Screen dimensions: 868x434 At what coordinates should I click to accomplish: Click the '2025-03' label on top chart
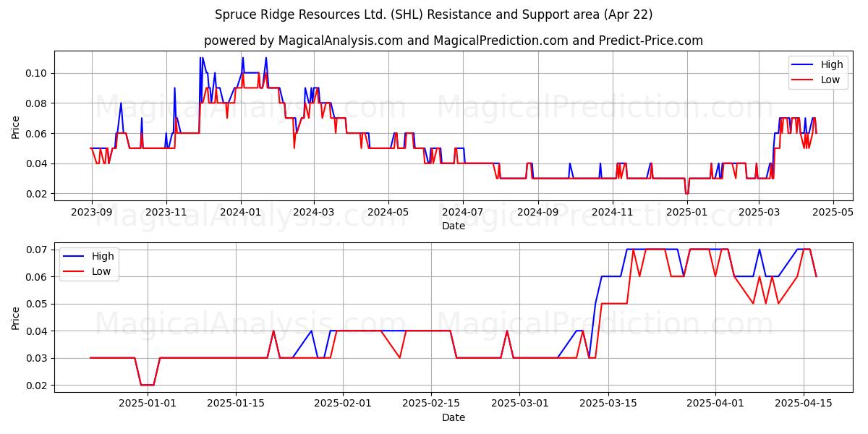759,213
